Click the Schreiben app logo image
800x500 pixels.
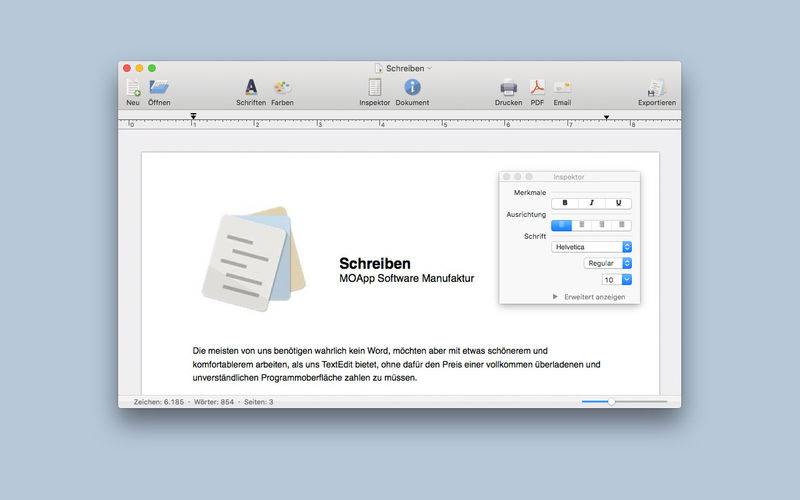tap(254, 259)
